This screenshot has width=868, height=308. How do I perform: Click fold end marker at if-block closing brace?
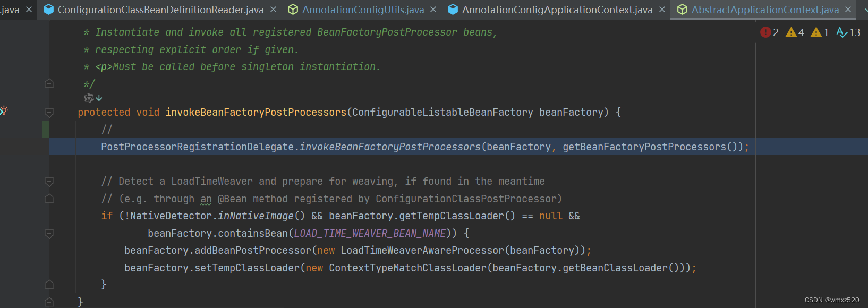(x=49, y=284)
